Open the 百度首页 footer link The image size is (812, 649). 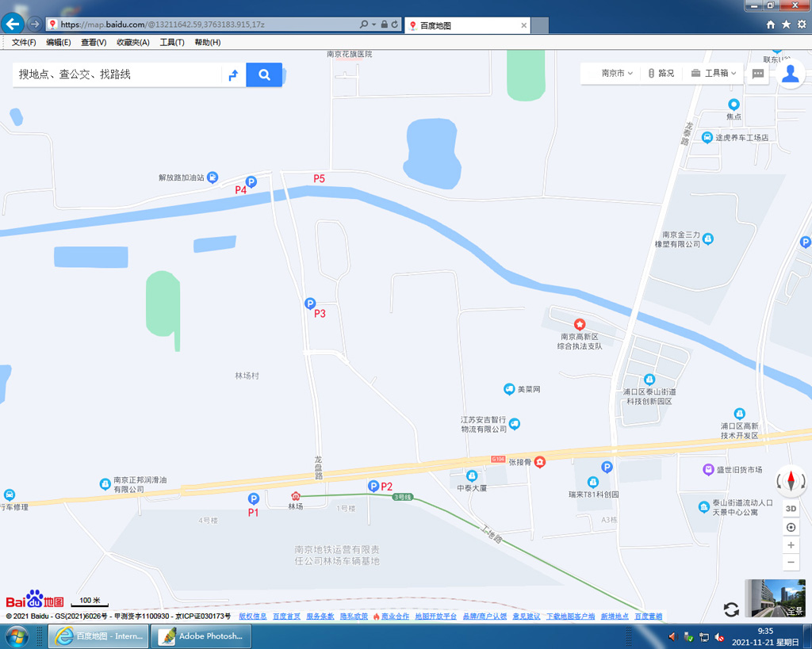pyautogui.click(x=286, y=616)
